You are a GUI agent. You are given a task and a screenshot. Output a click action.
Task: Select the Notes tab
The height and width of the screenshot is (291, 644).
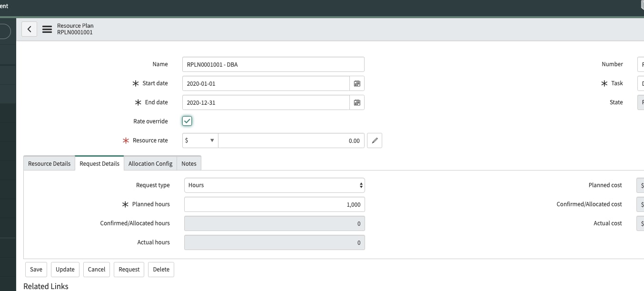[x=188, y=163]
